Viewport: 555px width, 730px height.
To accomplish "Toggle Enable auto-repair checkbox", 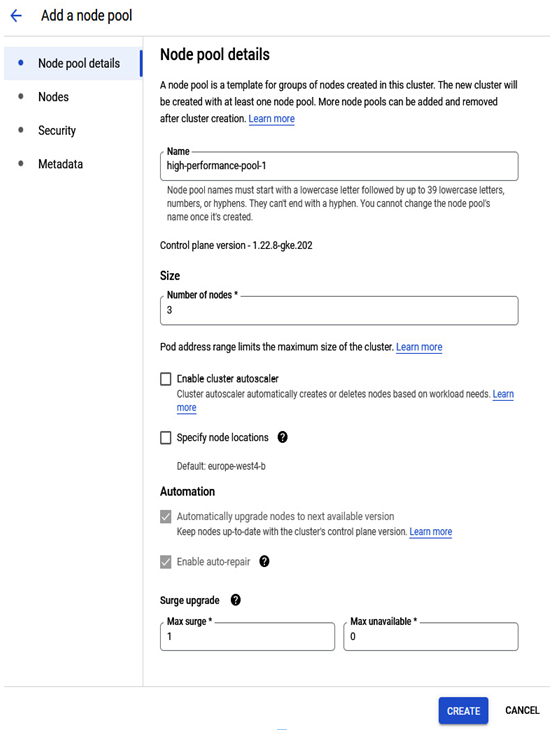I will click(166, 562).
